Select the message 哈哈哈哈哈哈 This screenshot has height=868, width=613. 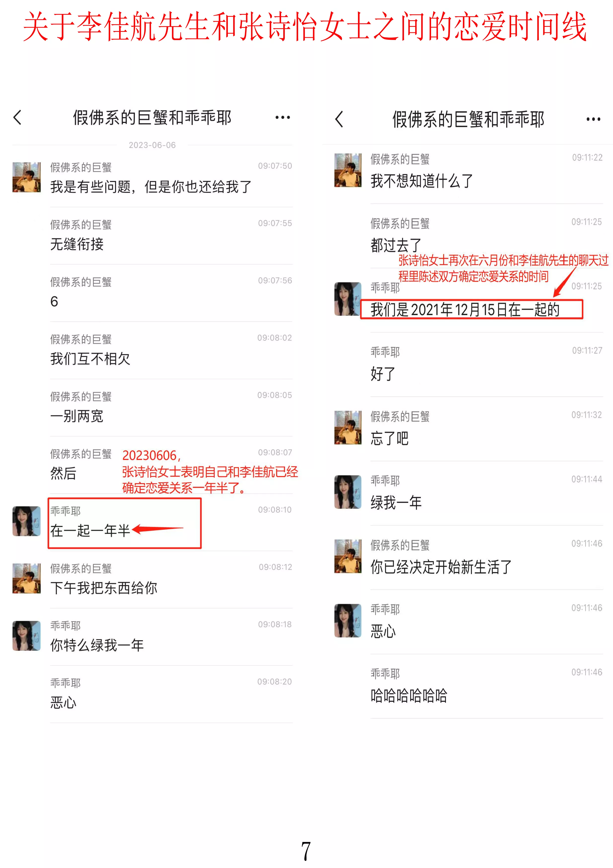click(409, 695)
